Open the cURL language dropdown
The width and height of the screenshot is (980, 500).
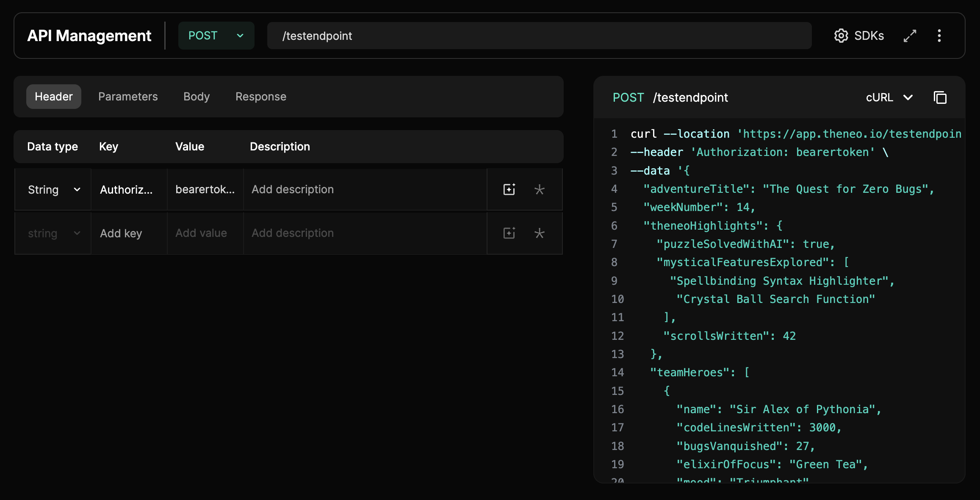[x=889, y=97]
